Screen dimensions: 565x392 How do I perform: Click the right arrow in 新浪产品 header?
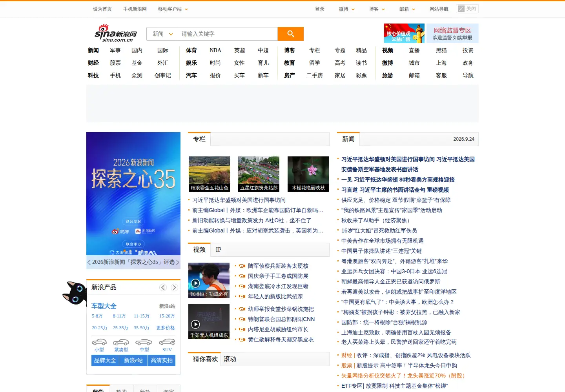point(174,287)
